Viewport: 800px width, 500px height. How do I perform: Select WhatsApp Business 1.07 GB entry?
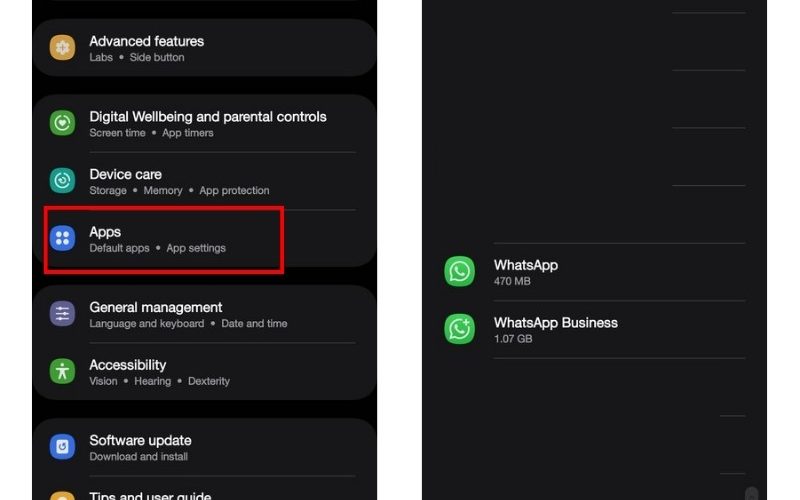point(594,330)
